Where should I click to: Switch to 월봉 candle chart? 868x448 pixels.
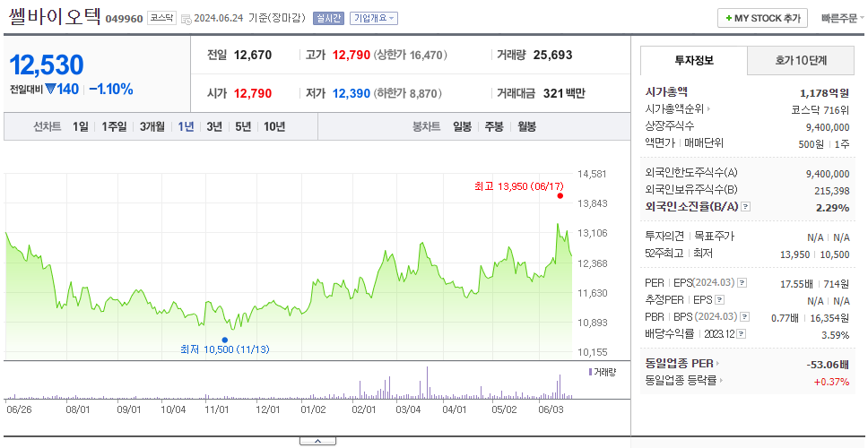[527, 126]
